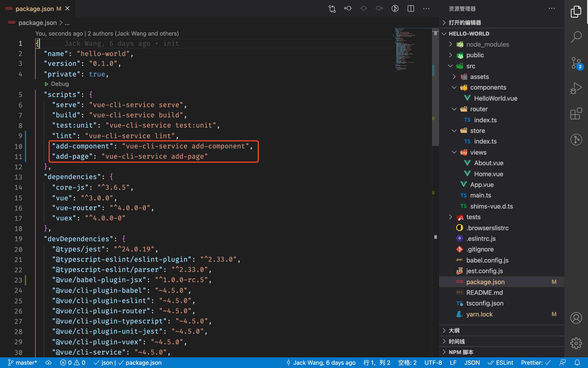Collapse the router folder
Image resolution: width=588 pixels, height=368 pixels.
(501, 109)
